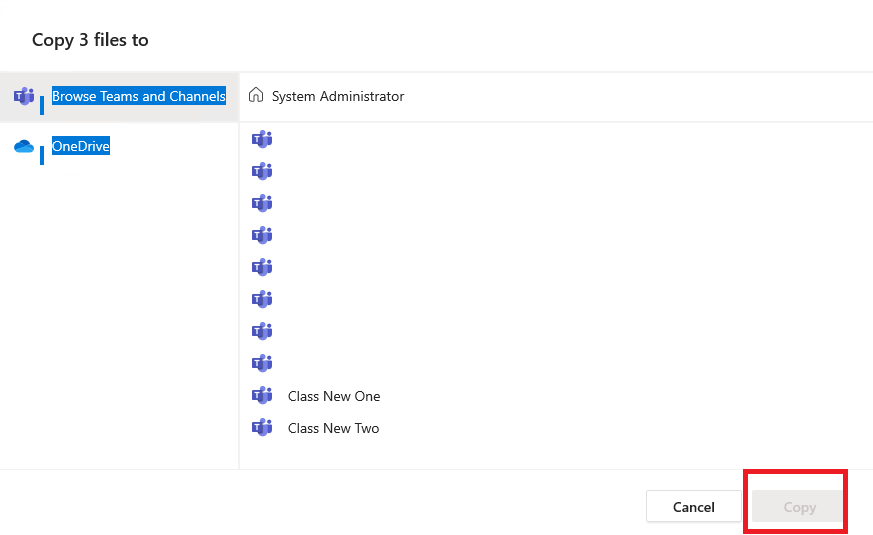Screen dimensions: 873x535
Task: Go to System Administrator breadcrumb
Action: (338, 96)
